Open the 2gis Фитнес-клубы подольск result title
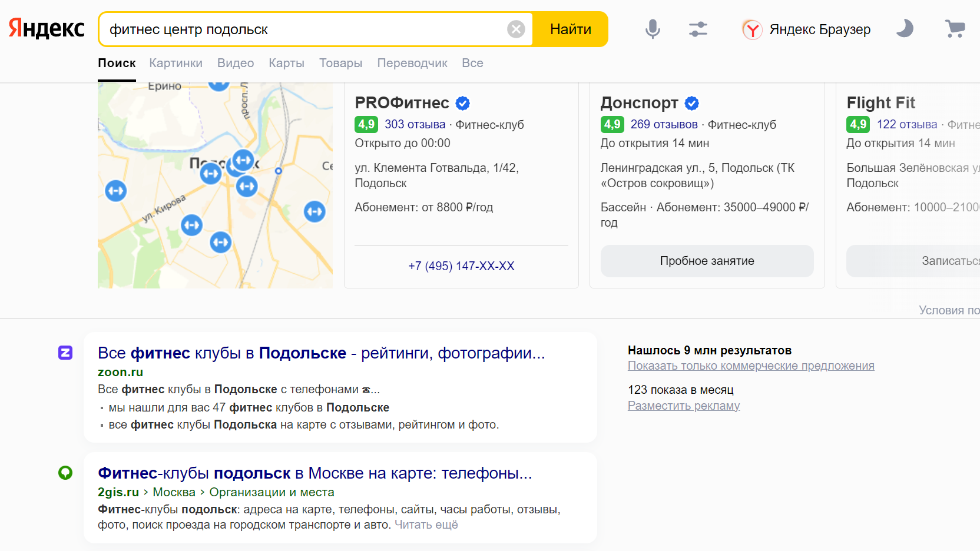The image size is (980, 551). pyautogui.click(x=315, y=473)
